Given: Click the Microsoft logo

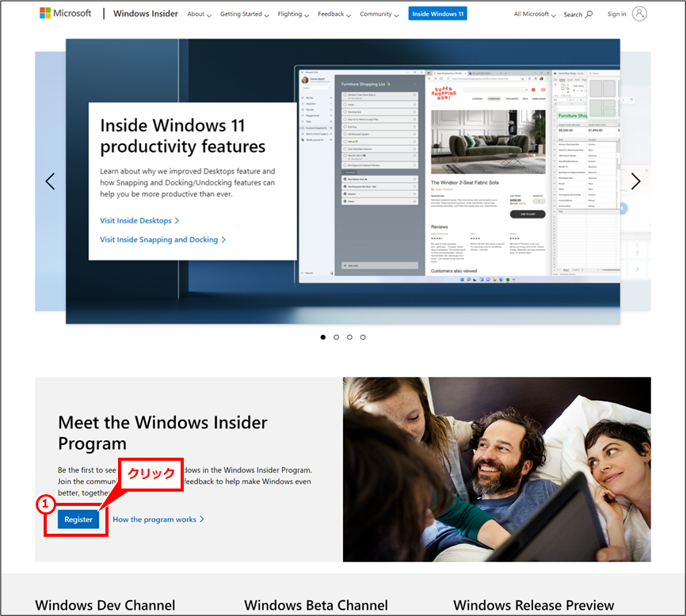Looking at the screenshot, I should [x=65, y=13].
